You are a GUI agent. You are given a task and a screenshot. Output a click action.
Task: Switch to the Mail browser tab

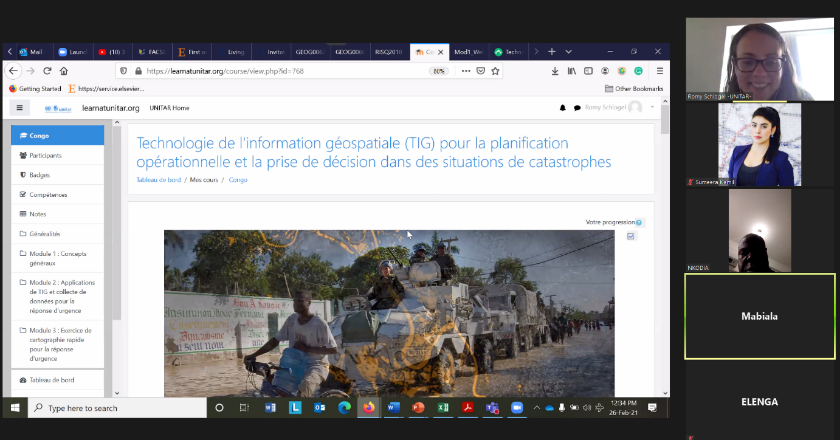30,51
